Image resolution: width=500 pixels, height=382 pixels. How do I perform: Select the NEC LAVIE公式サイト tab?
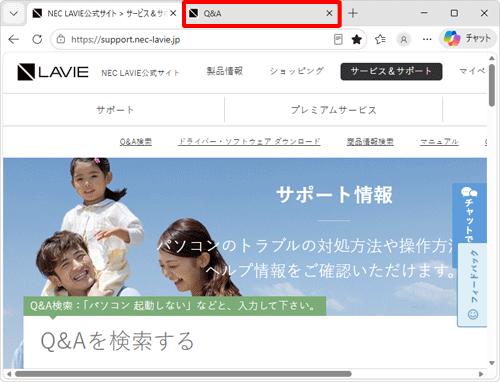(103, 14)
